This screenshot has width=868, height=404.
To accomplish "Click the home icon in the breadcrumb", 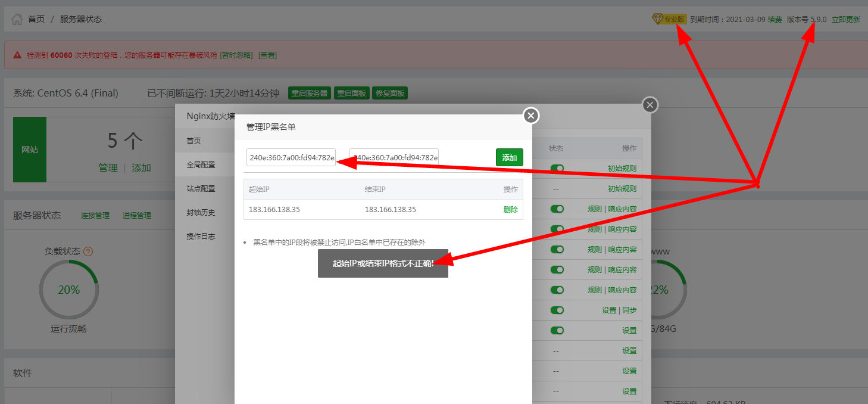I will click(x=17, y=19).
